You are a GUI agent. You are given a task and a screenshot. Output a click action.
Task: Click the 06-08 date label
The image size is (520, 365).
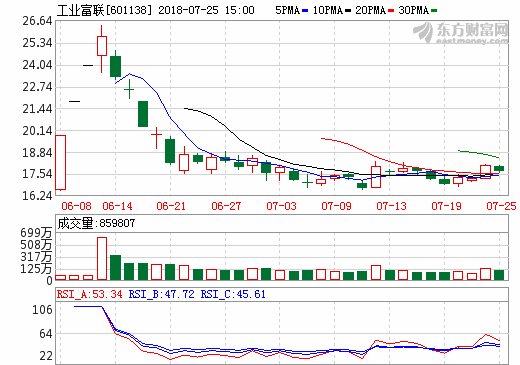click(x=76, y=206)
